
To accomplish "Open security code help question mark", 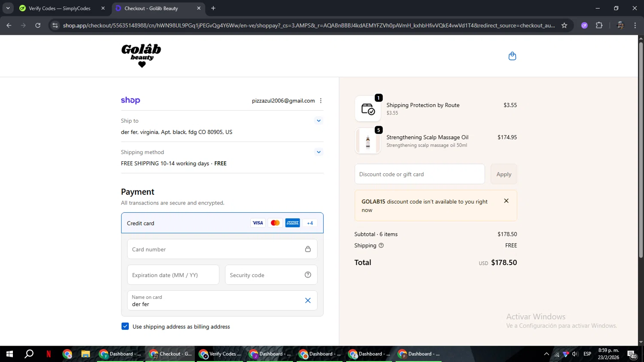I will point(308,275).
